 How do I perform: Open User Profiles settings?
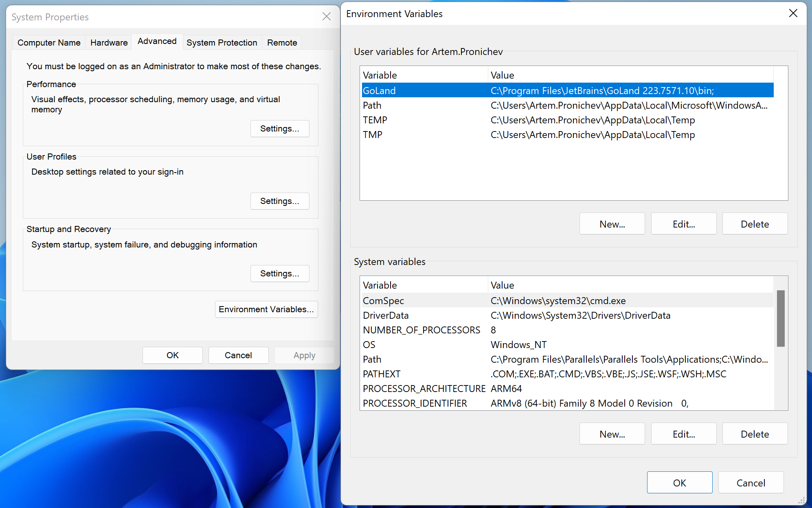click(x=280, y=201)
